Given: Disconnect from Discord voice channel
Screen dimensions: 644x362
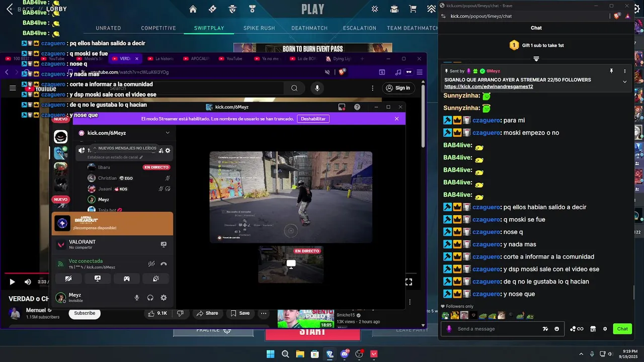Looking at the screenshot, I should tap(164, 264).
